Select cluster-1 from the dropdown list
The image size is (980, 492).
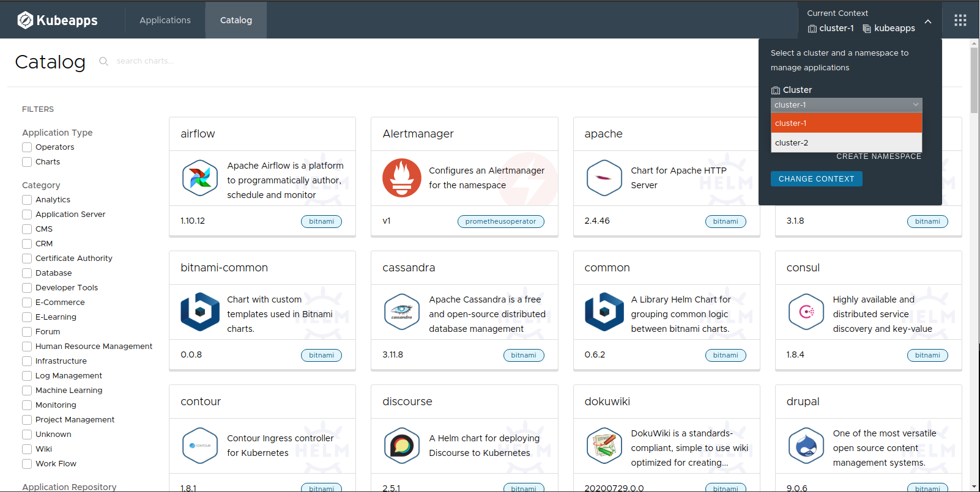click(x=846, y=123)
